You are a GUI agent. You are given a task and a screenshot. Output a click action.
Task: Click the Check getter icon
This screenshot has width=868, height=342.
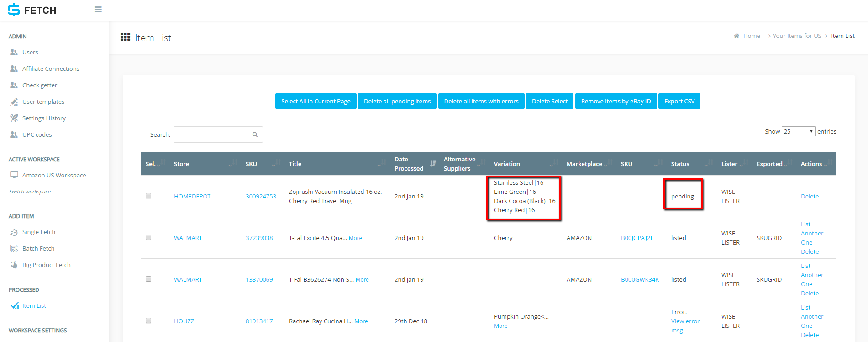click(x=14, y=85)
